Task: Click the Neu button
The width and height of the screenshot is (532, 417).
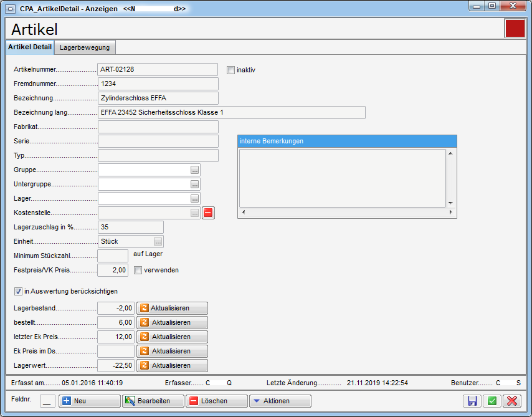Action: tap(89, 401)
